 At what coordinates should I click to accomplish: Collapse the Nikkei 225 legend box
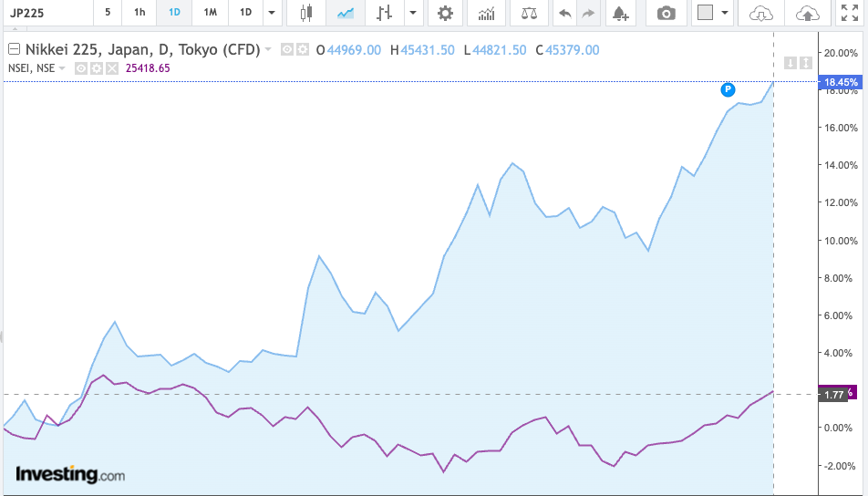point(14,50)
